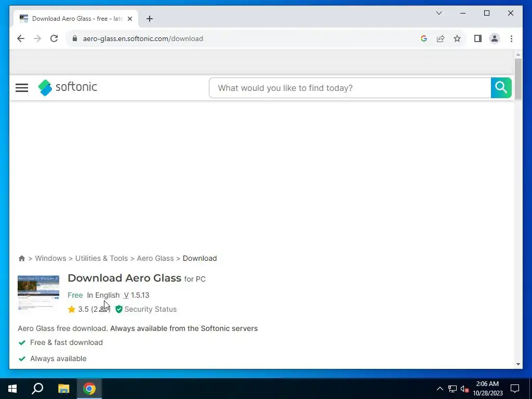This screenshot has height=399, width=532.
Task: Go back to the previous page
Action: pos(21,38)
